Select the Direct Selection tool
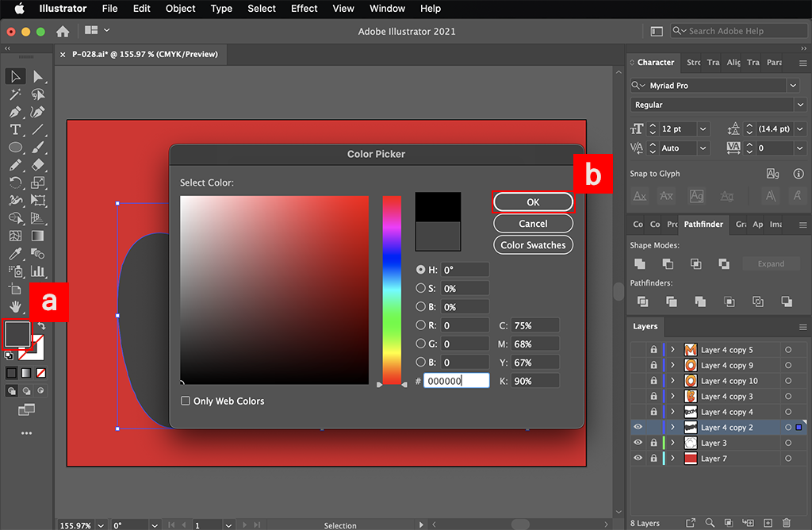 tap(38, 77)
